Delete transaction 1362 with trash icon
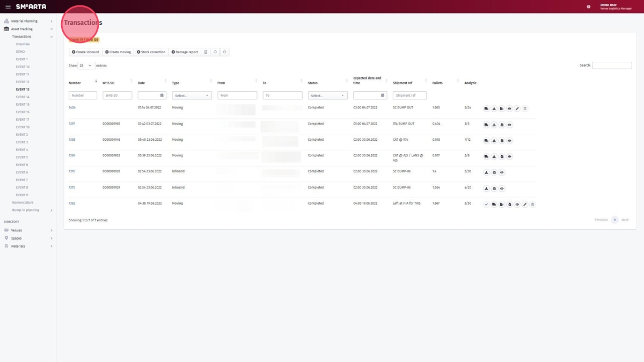644x362 pixels. (x=532, y=205)
